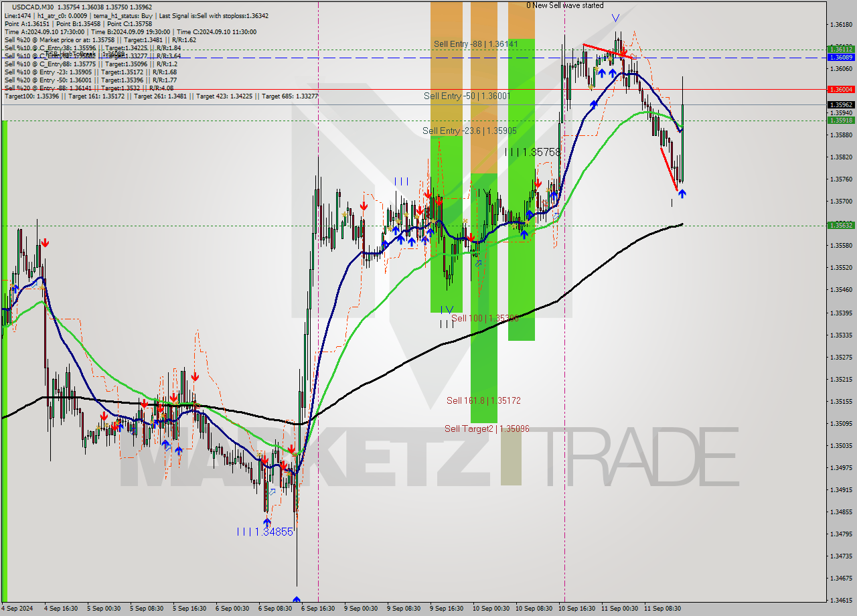Image resolution: width=857 pixels, height=616 pixels.
Task: Click the 'Sell Target2 | 1.35096' label
Action: coord(487,429)
